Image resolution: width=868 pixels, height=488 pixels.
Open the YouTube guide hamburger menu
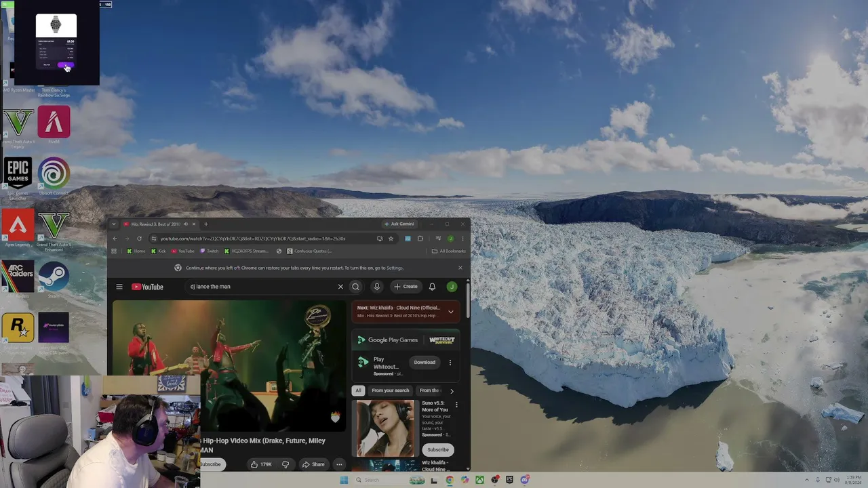point(119,287)
